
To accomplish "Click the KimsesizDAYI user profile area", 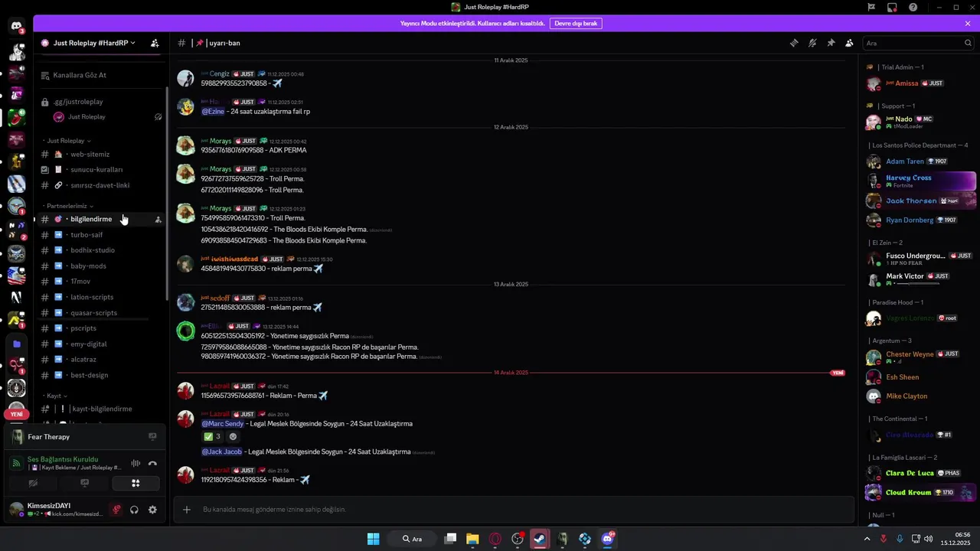I will tap(55, 510).
